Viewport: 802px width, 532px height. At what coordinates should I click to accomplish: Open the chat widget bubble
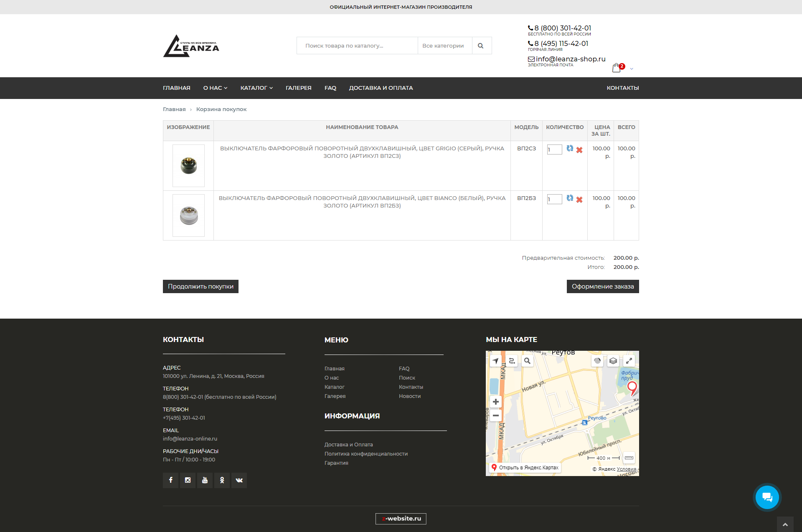[767, 497]
